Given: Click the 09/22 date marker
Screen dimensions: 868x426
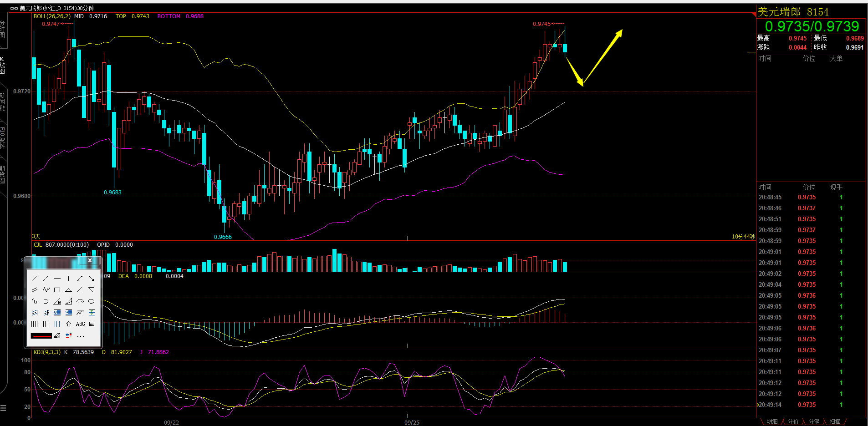Looking at the screenshot, I should click(x=171, y=423).
